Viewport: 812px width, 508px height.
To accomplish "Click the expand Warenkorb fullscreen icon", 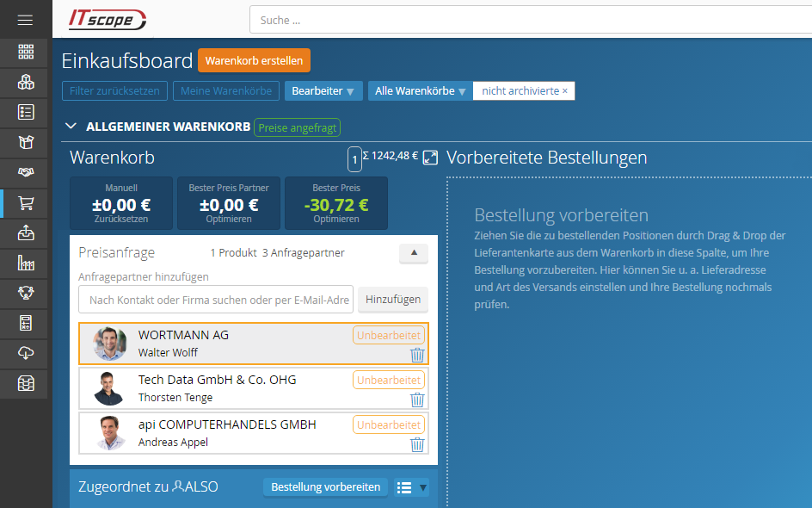I will click(x=431, y=158).
